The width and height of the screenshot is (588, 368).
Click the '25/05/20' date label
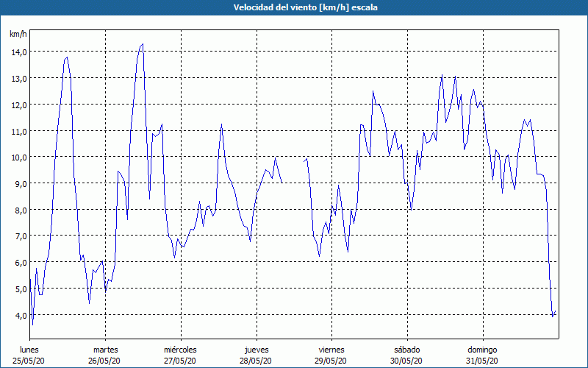tap(29, 361)
